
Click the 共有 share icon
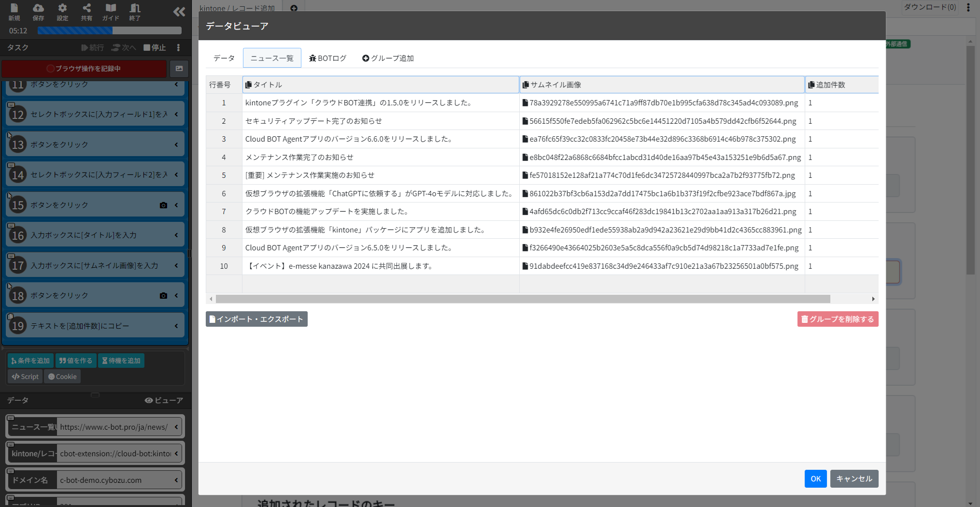coord(86,12)
